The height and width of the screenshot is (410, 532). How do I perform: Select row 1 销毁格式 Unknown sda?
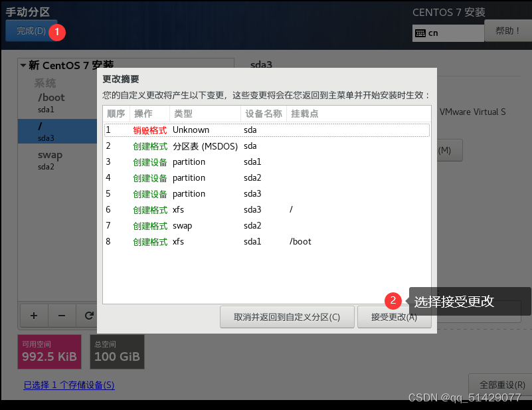(267, 130)
